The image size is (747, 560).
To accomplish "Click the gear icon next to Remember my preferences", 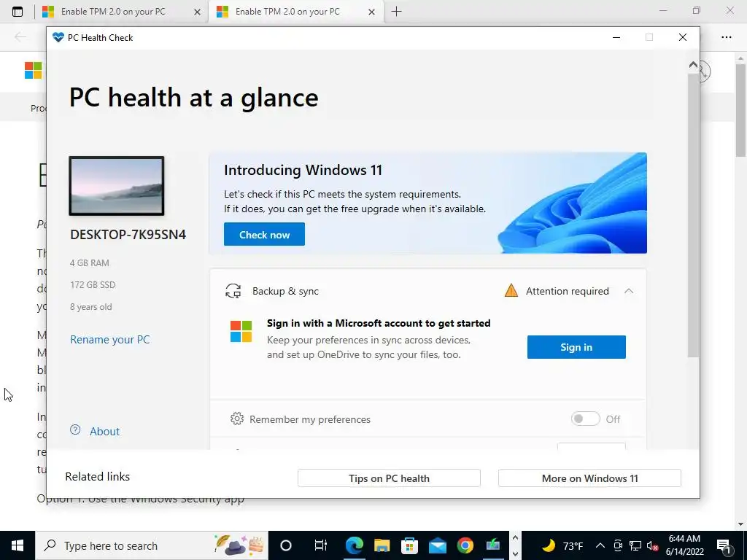I will pos(237,419).
